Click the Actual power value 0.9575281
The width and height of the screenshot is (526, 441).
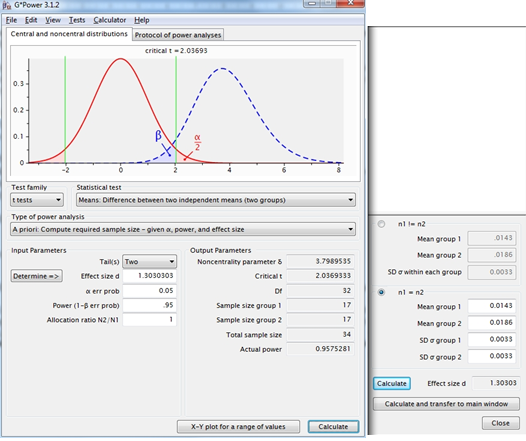(320, 349)
